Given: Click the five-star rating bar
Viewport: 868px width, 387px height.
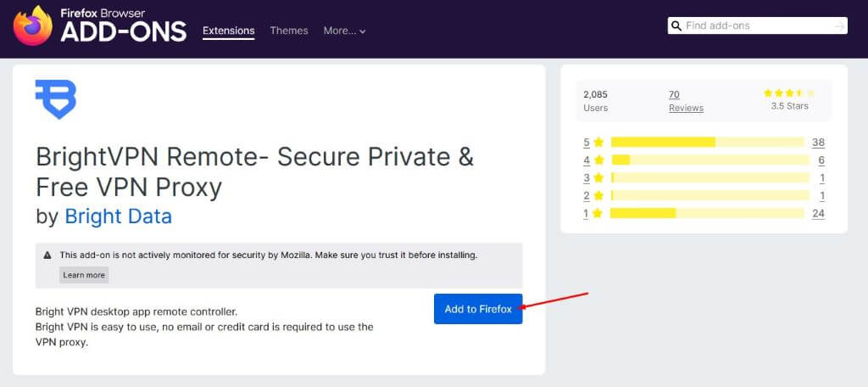Looking at the screenshot, I should click(x=707, y=143).
